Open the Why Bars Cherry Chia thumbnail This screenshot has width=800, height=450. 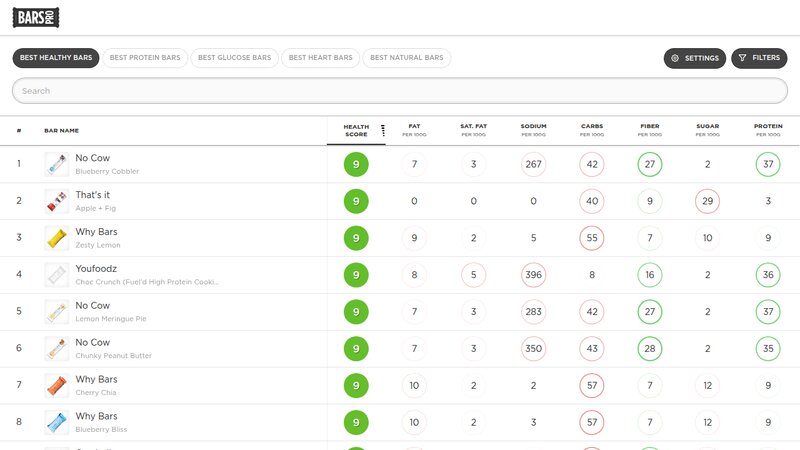pyautogui.click(x=57, y=386)
